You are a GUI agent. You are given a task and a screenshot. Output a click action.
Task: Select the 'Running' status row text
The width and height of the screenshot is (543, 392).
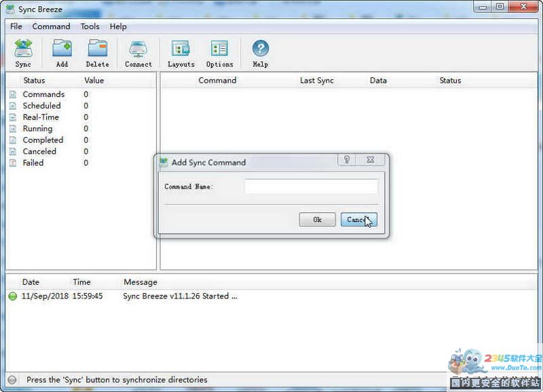coord(38,129)
